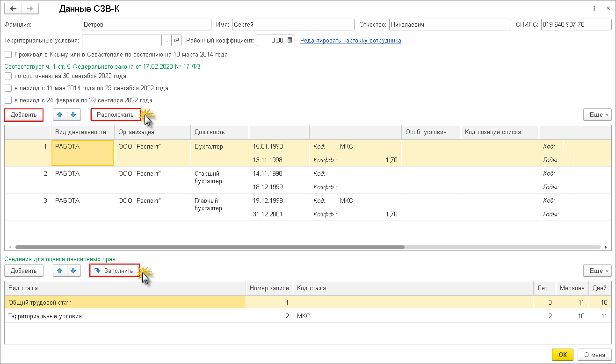
Task: Click the Заполнить button
Action: (114, 271)
